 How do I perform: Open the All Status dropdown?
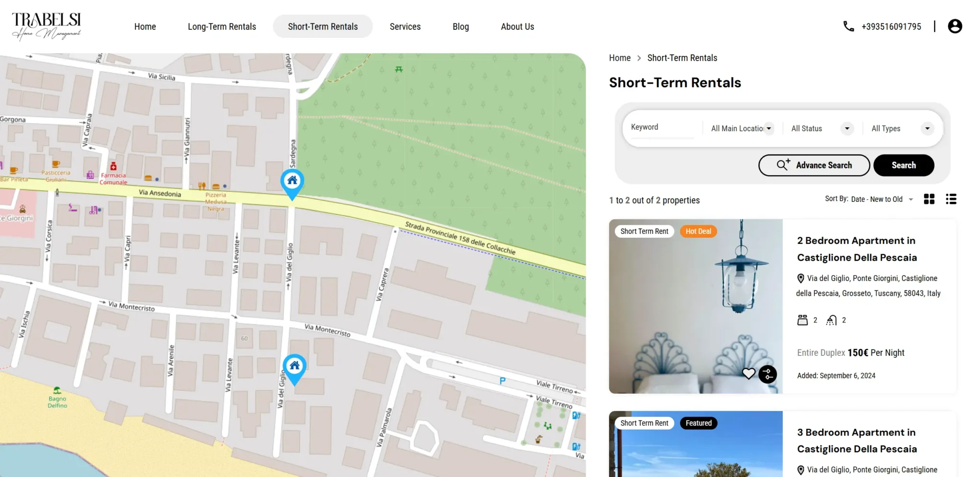821,128
